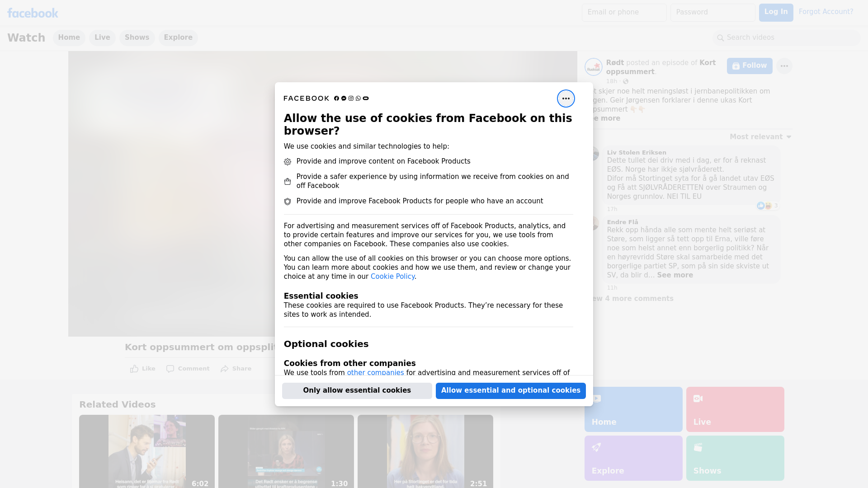The image size is (868, 488).
Task: Click the Facebook icon in dialog header
Action: click(x=336, y=99)
